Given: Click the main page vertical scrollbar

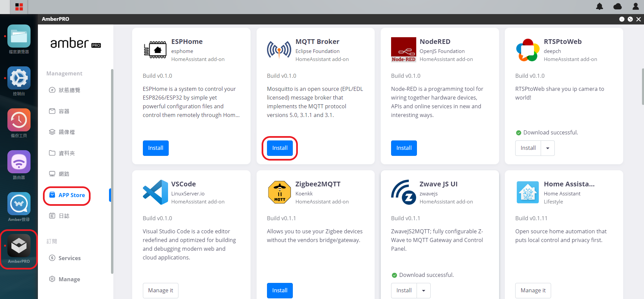Looking at the screenshot, I should pyautogui.click(x=642, y=87).
